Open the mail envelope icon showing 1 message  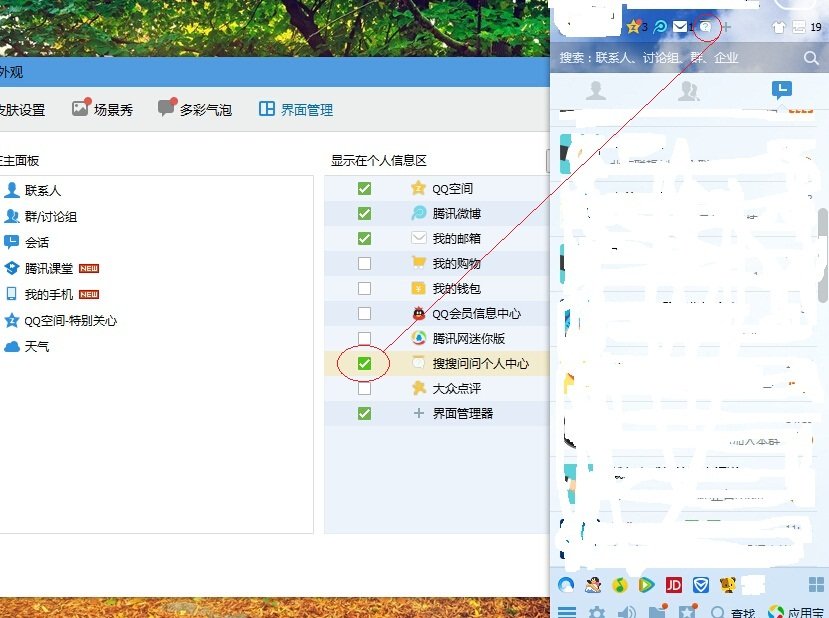tap(679, 26)
